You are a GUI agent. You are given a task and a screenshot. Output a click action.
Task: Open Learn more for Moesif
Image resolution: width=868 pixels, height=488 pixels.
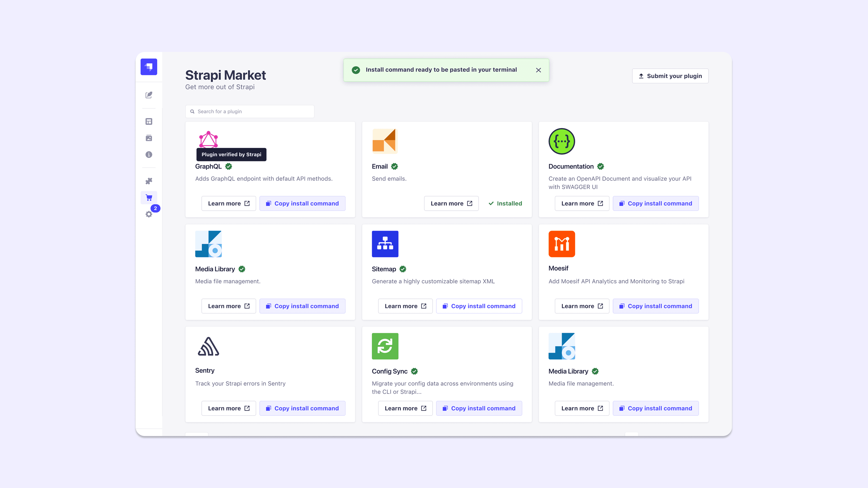point(582,306)
